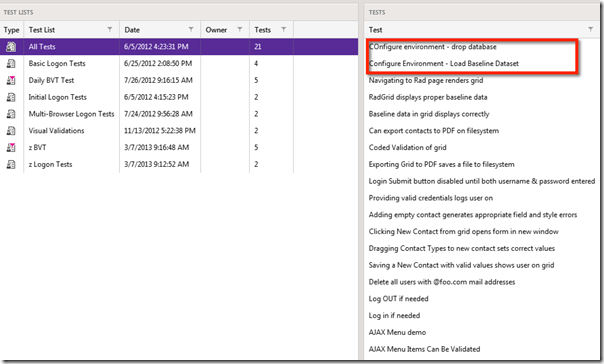The width and height of the screenshot is (604, 364).
Task: Open the Date column filter
Action: pos(191,30)
